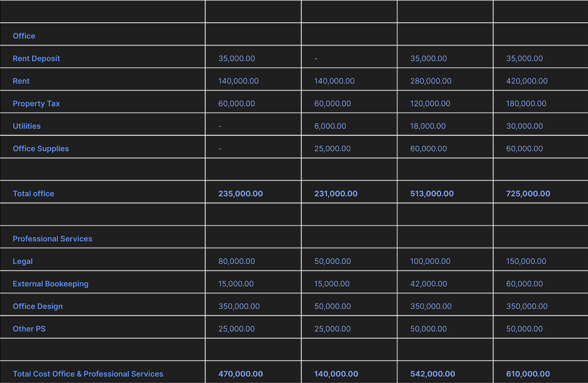Select the Office Supplies label
The image size is (588, 383).
(x=41, y=149)
